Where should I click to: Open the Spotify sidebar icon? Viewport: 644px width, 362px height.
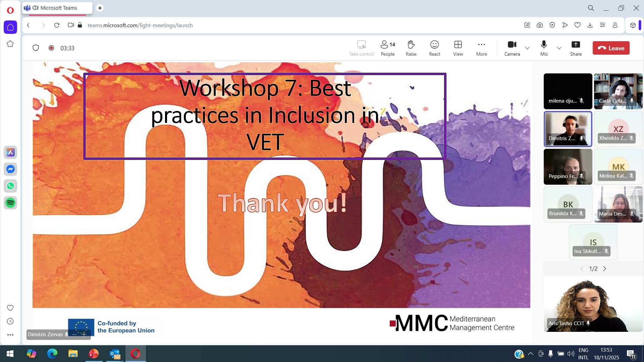coord(10,203)
